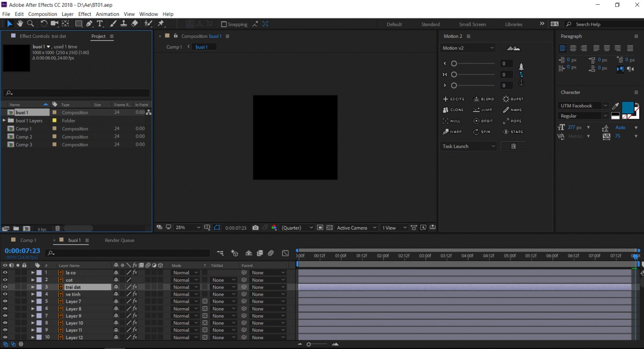Click the Standard workspace button
The image size is (644, 349).
pos(430,24)
